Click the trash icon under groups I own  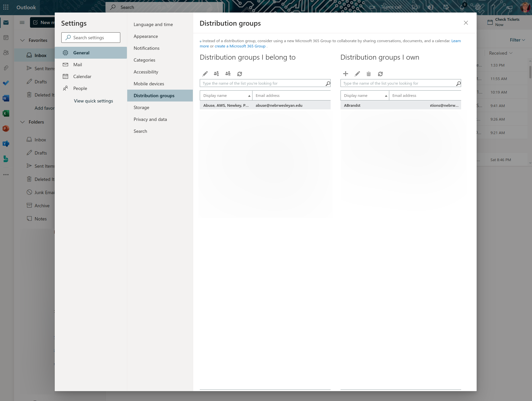tap(369, 74)
